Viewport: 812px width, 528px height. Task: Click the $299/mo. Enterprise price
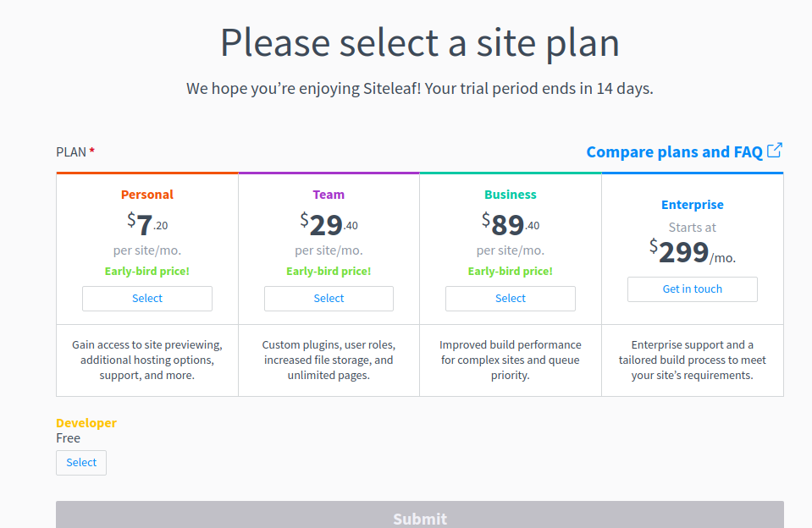pos(693,252)
